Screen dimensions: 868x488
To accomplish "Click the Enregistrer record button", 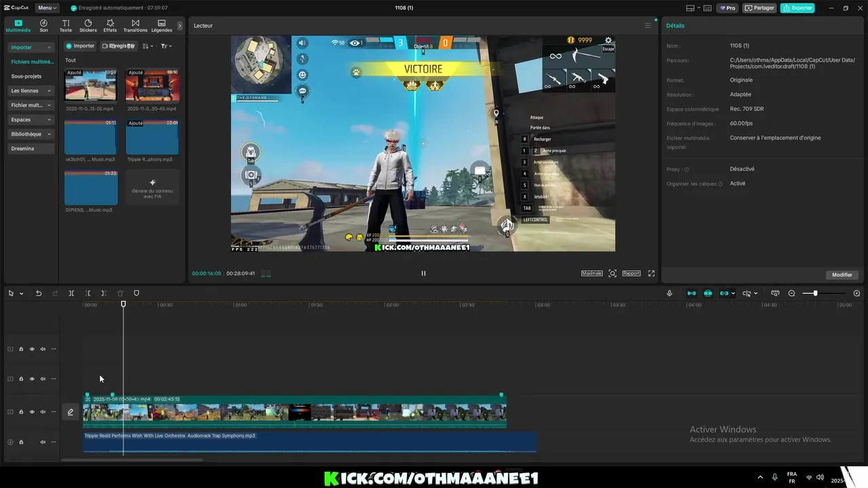I will coord(119,46).
